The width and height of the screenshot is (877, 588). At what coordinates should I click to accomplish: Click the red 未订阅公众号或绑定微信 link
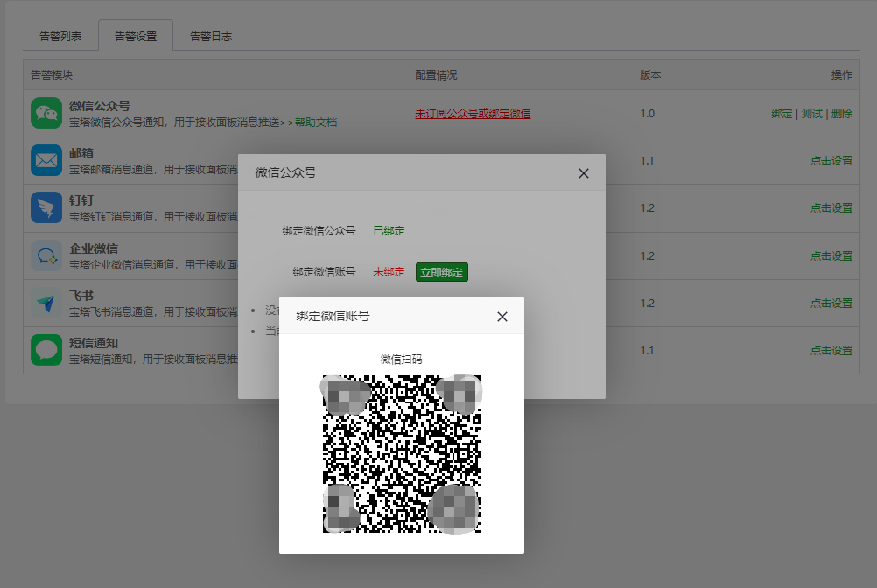coord(473,114)
